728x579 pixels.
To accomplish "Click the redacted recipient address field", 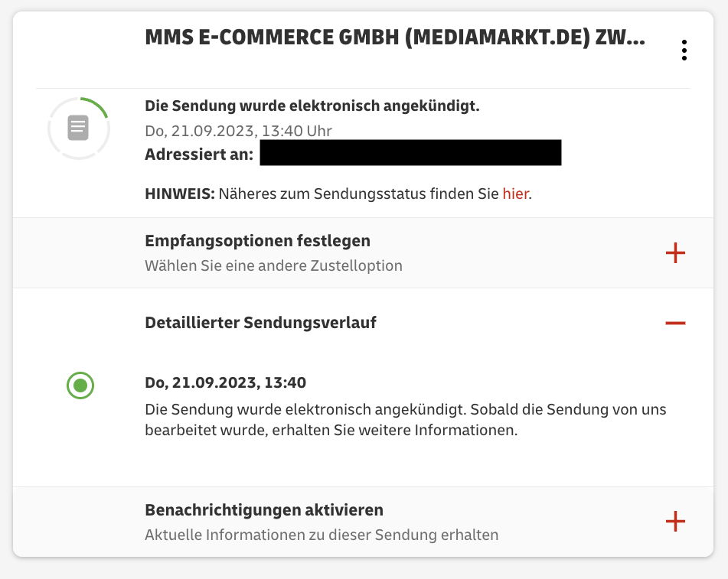I will pyautogui.click(x=410, y=153).
